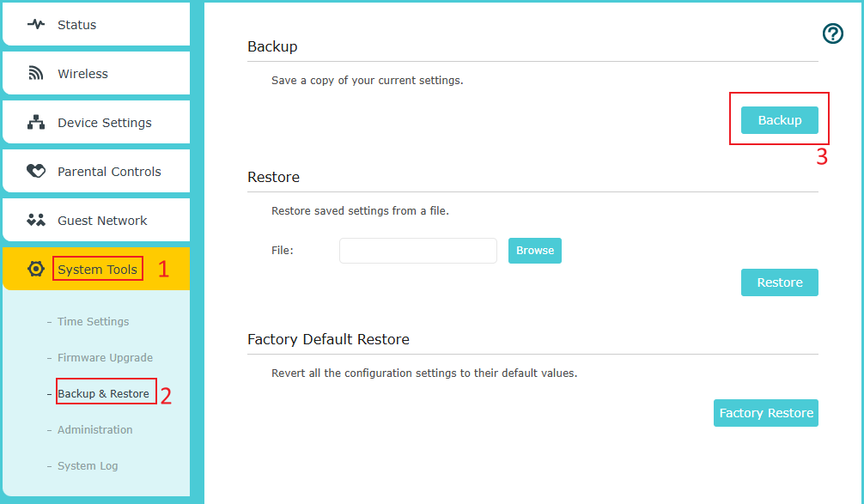The height and width of the screenshot is (504, 864).
Task: Click the Wireless signal icon
Action: 36,74
